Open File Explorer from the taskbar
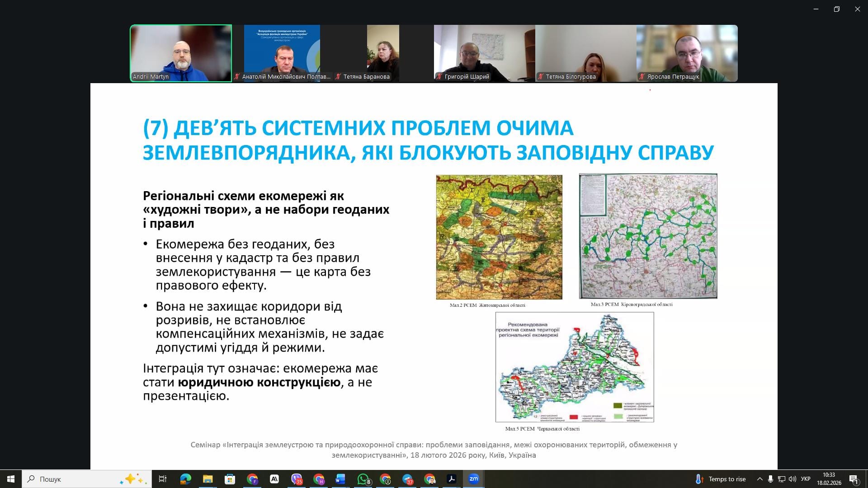Image resolution: width=868 pixels, height=488 pixels. [x=208, y=479]
